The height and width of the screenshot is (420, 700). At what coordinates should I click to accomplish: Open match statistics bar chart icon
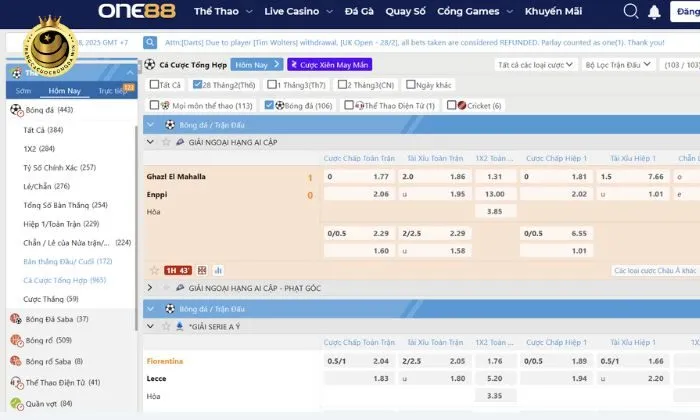(x=218, y=270)
